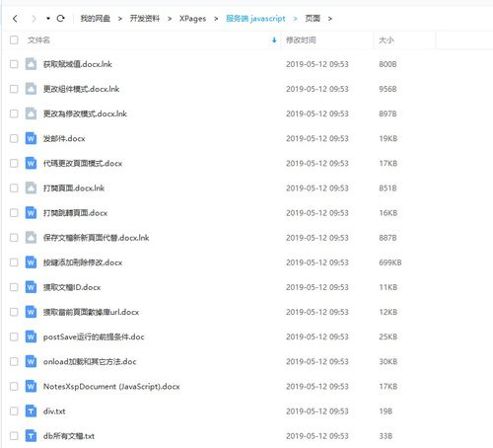The image size is (493, 448).
Task: Check the 获取视域值.docx.lnk checkbox
Action: coord(14,64)
